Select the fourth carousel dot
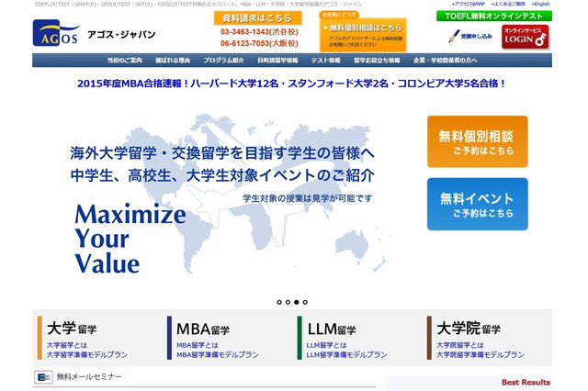The image size is (588, 391). [305, 302]
